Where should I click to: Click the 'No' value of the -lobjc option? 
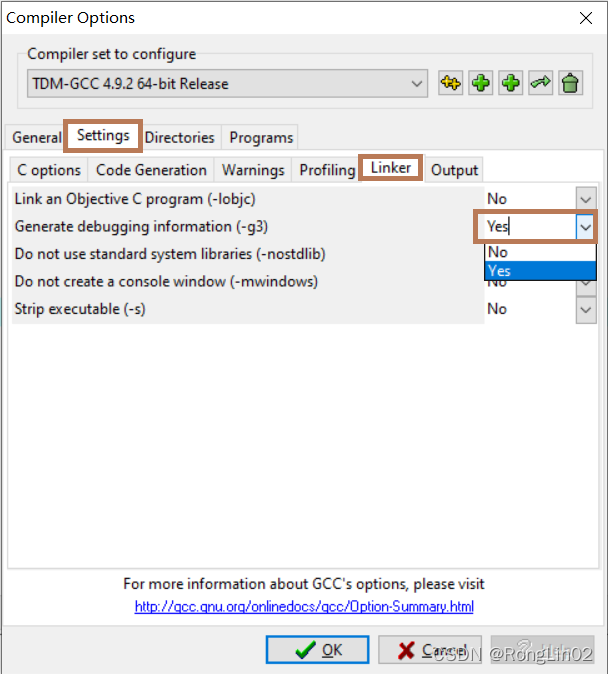497,199
